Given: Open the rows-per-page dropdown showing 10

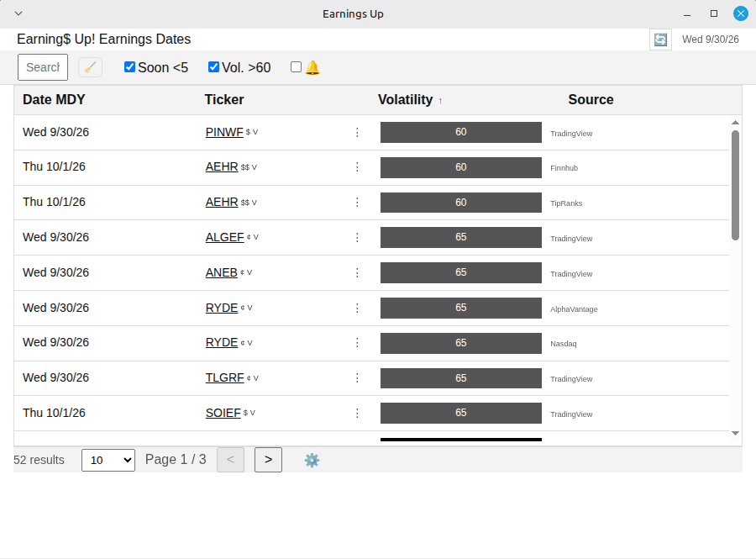Looking at the screenshot, I should click(x=108, y=460).
